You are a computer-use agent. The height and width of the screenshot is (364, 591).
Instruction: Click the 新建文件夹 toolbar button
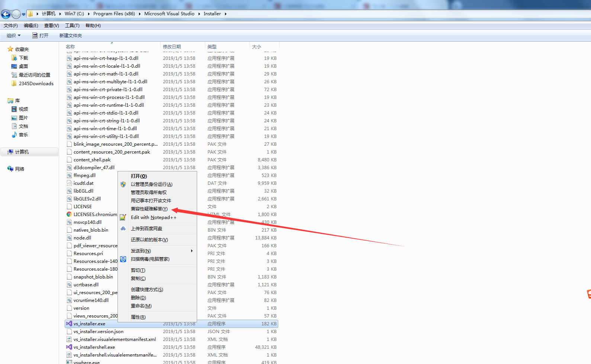pos(71,36)
